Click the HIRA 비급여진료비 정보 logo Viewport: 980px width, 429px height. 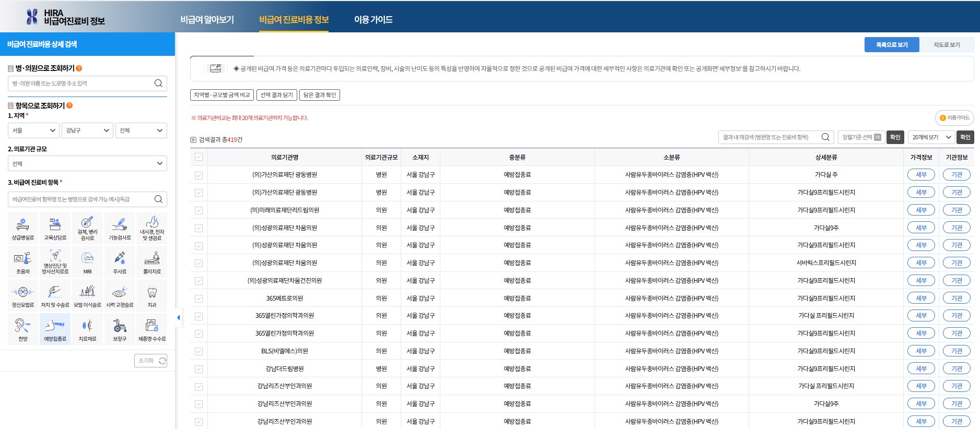pos(65,17)
